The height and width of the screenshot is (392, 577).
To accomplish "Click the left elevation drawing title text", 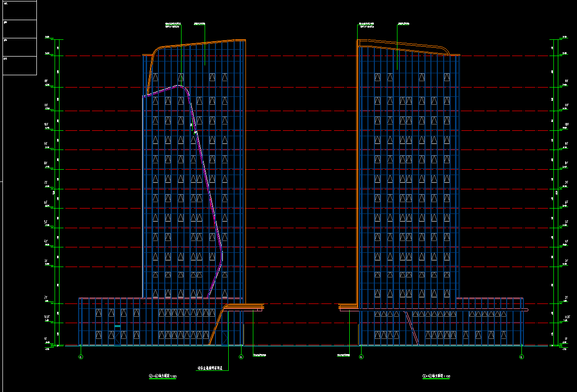I will click(x=163, y=376).
